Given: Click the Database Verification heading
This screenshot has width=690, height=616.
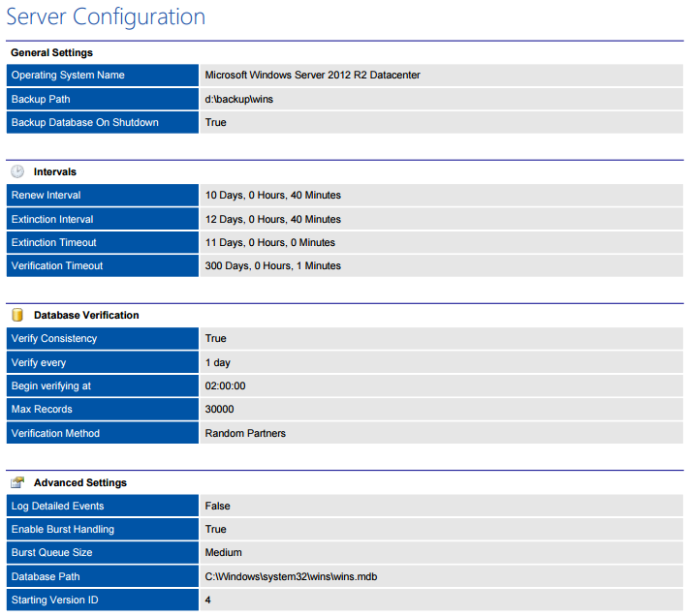Looking at the screenshot, I should 86,315.
